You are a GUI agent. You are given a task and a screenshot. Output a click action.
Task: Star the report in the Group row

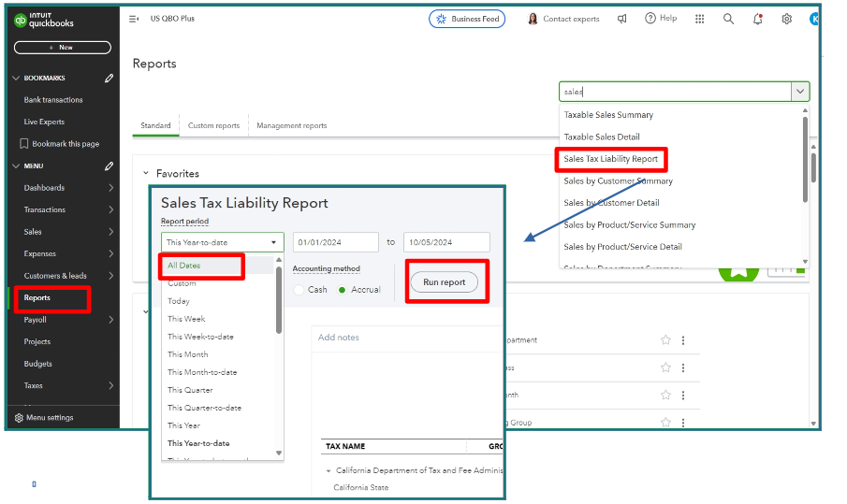tap(665, 422)
